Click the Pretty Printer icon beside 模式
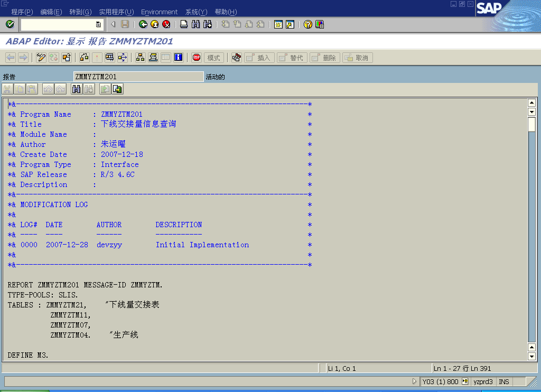 click(x=236, y=57)
